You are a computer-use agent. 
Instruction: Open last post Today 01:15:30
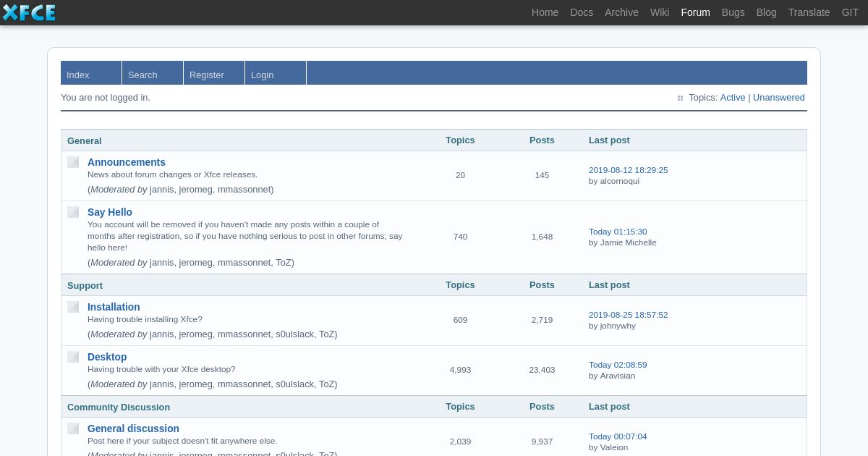pyautogui.click(x=618, y=232)
